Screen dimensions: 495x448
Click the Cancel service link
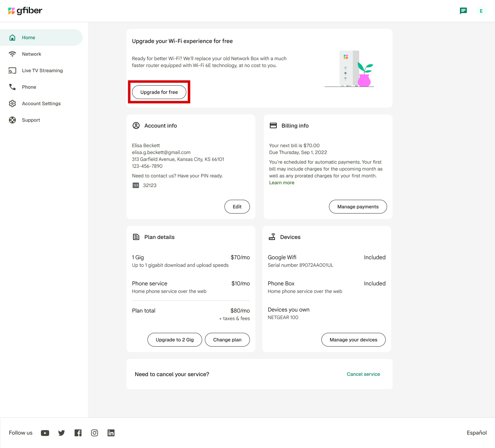coord(363,374)
